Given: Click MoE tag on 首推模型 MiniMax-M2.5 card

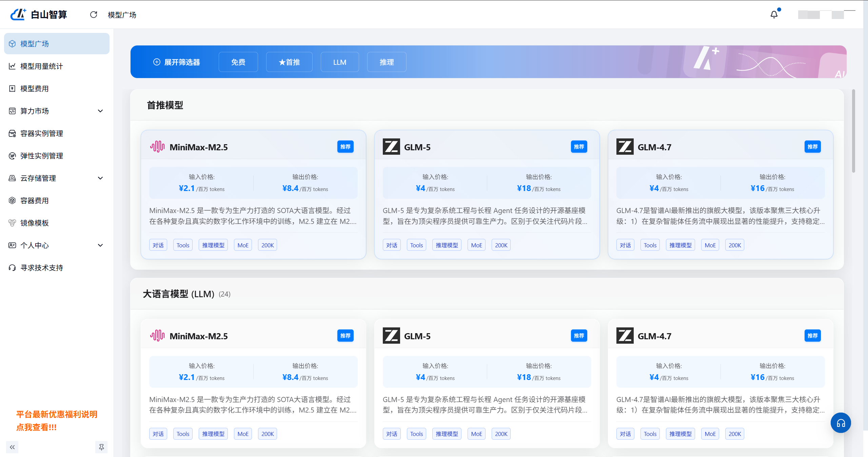Looking at the screenshot, I should (243, 245).
